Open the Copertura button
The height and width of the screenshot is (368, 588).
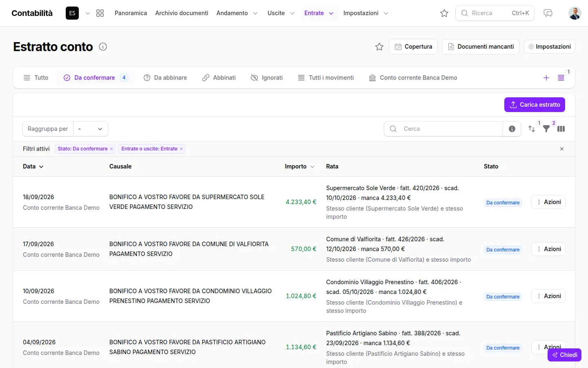(413, 47)
